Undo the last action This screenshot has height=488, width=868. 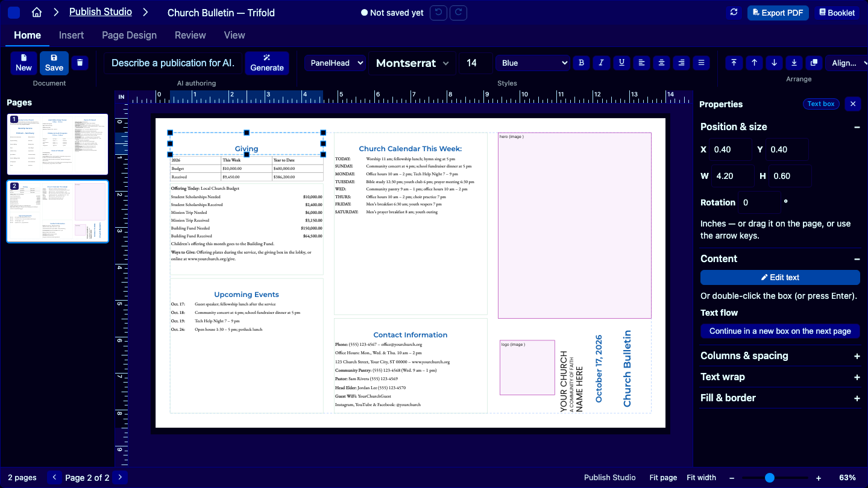click(438, 13)
